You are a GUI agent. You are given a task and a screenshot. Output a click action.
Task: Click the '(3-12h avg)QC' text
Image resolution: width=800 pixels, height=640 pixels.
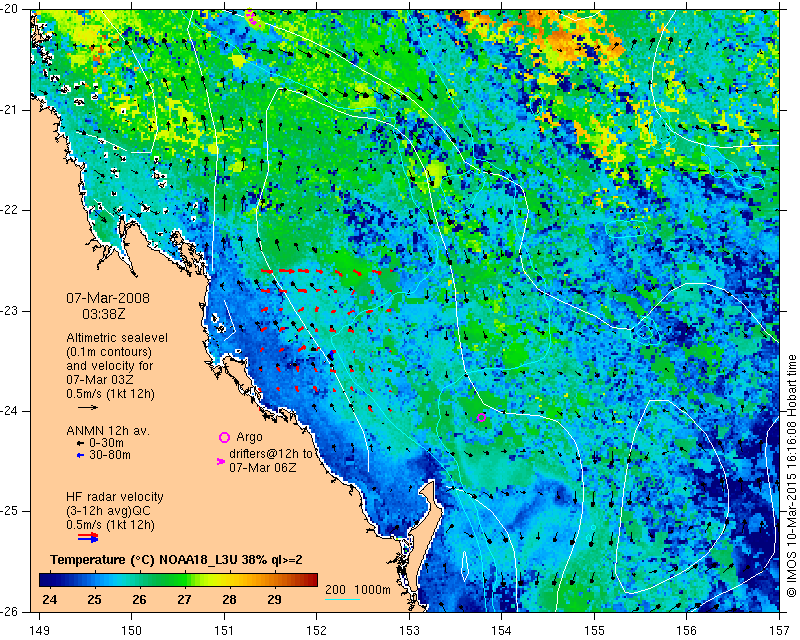point(108,511)
